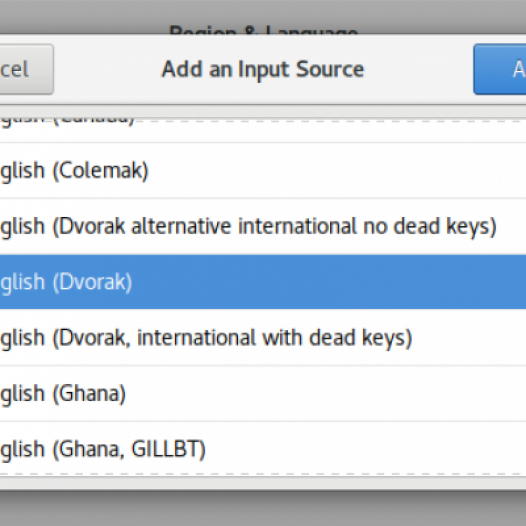
Task: Pick English (Dvorak, international with dead keys)
Action: pos(263,337)
